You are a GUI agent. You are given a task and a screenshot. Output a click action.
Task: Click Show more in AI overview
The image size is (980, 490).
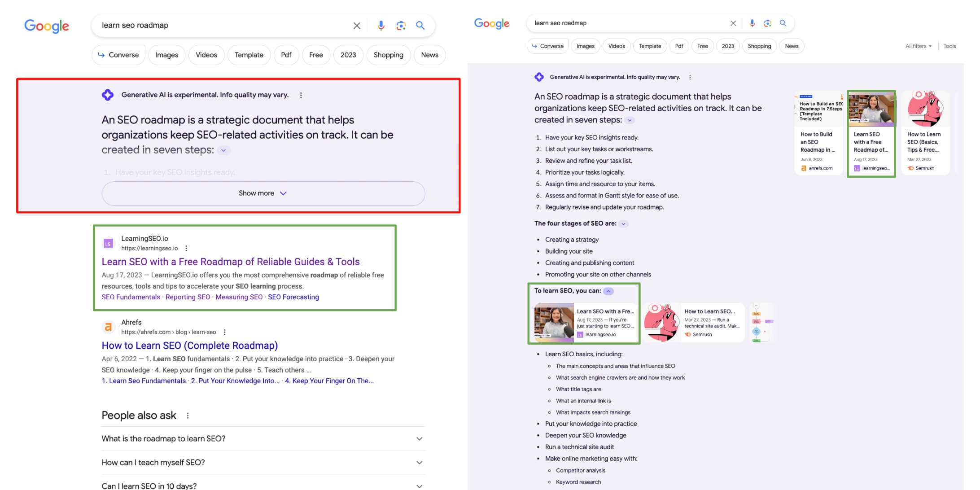[x=263, y=193]
